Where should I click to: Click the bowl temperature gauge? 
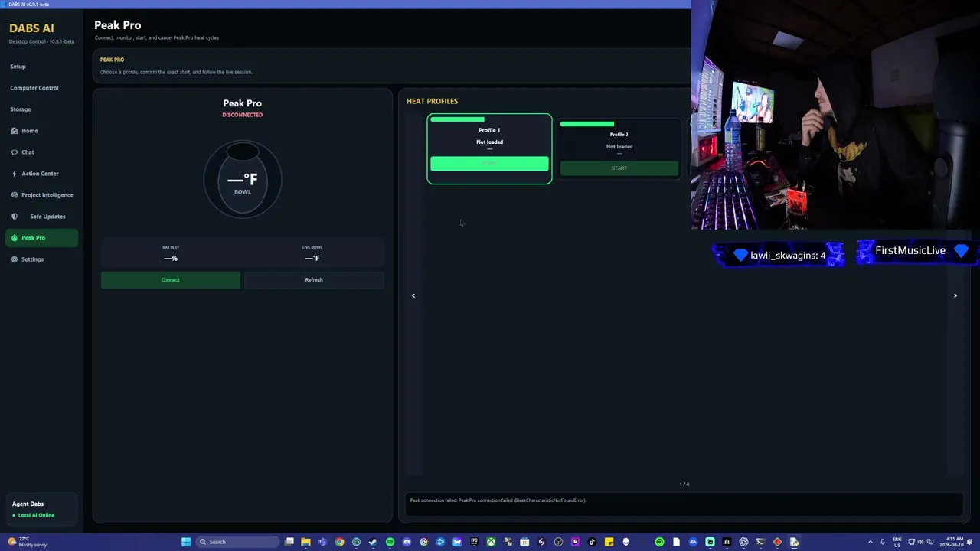(243, 179)
